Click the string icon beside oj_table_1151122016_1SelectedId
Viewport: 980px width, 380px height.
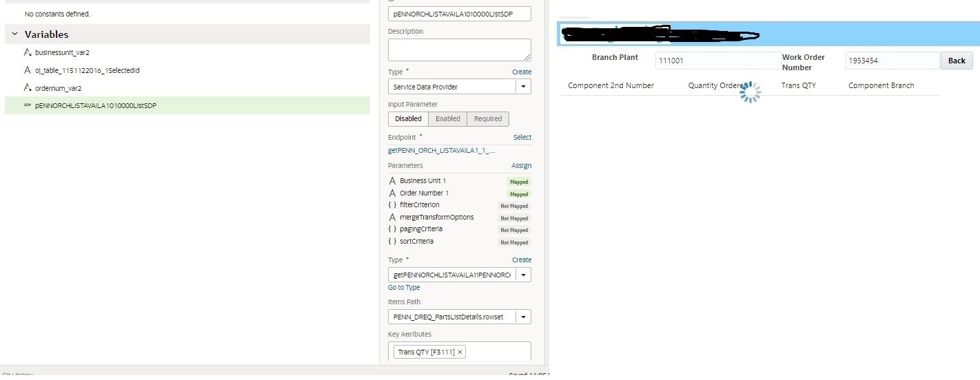tap(28, 70)
